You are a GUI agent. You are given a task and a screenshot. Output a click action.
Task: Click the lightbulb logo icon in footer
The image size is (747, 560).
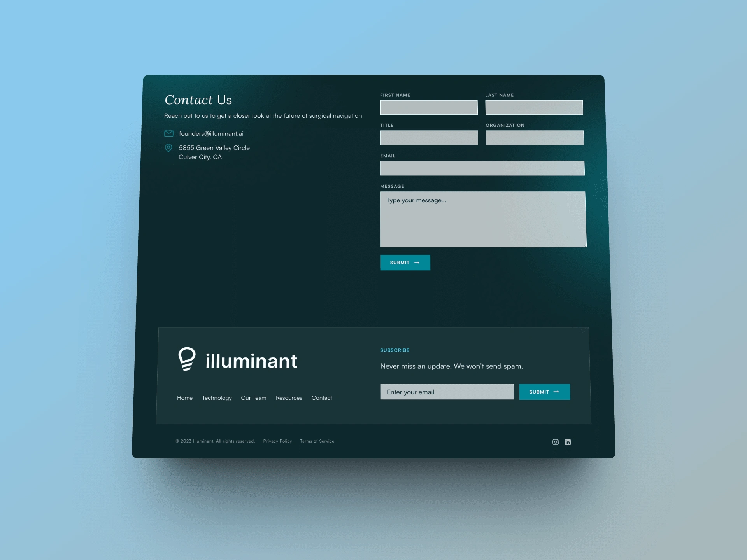[187, 359]
